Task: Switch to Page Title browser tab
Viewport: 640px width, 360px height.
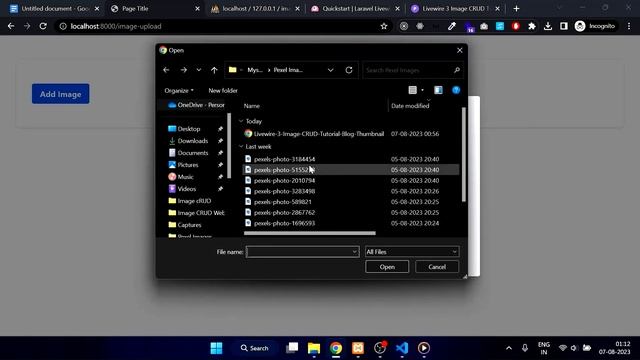Action: tap(156, 9)
